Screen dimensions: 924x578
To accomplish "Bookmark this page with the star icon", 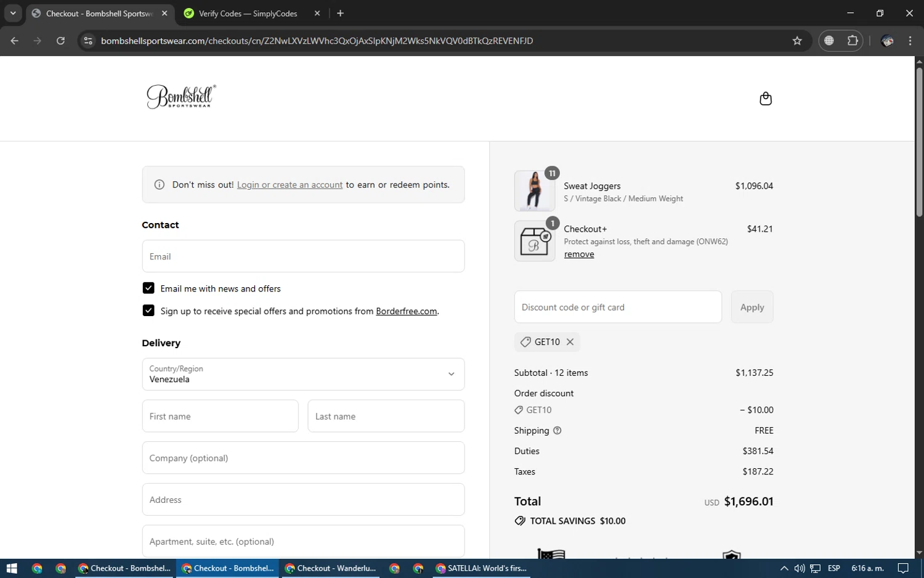I will coord(797,41).
